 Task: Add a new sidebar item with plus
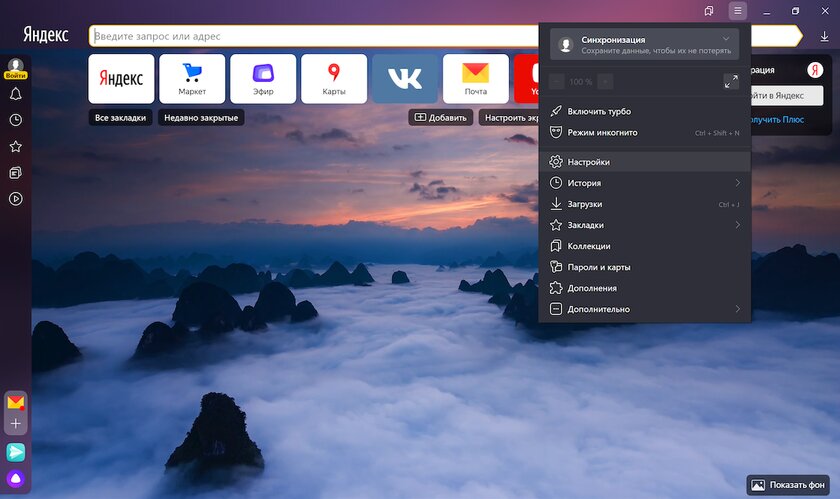point(16,423)
